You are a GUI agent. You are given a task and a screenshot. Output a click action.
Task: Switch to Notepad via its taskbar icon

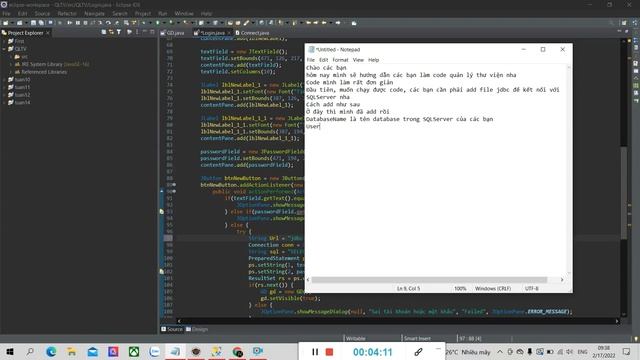pyautogui.click(x=175, y=352)
